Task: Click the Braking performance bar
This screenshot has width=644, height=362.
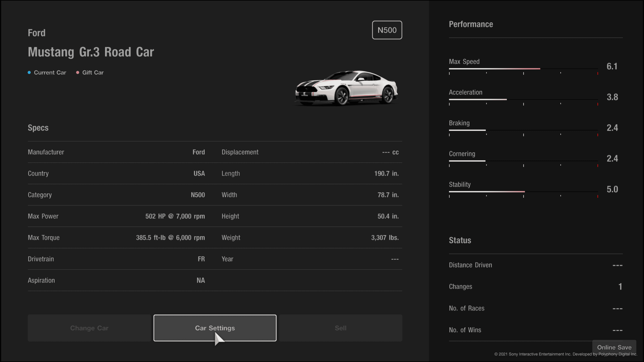Action: 523,130
